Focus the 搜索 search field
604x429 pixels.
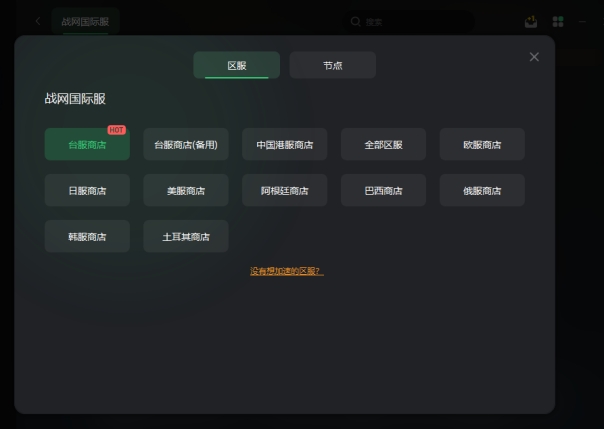click(x=409, y=22)
